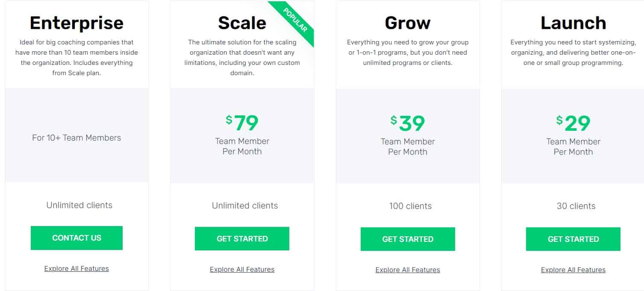This screenshot has height=291, width=644.
Task: Click the 100 clients label
Action: (x=410, y=206)
